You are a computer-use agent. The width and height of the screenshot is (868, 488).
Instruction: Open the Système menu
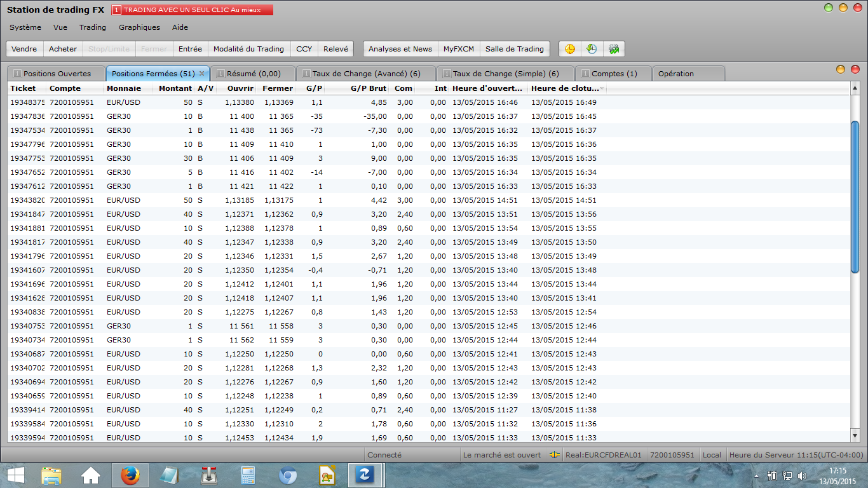[x=25, y=27]
